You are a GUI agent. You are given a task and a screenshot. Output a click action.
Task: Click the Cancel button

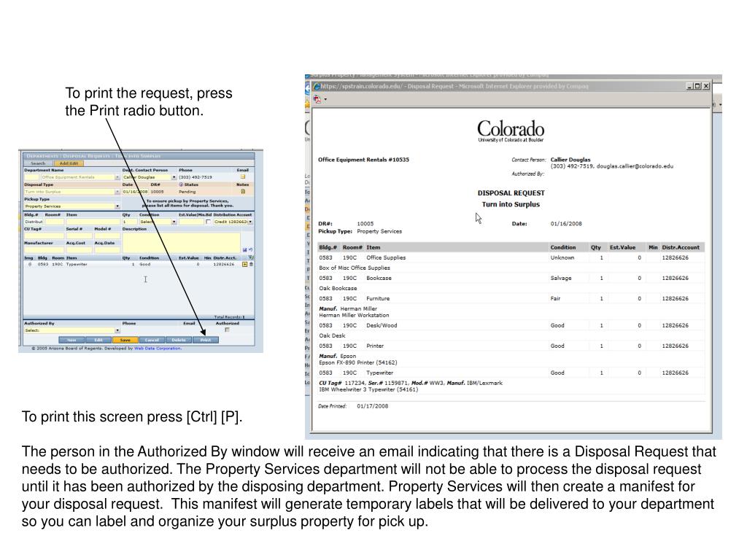pyautogui.click(x=152, y=340)
